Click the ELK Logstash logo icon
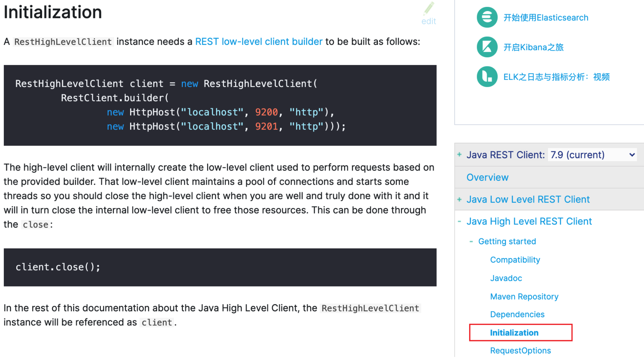This screenshot has height=358, width=644. (x=487, y=77)
